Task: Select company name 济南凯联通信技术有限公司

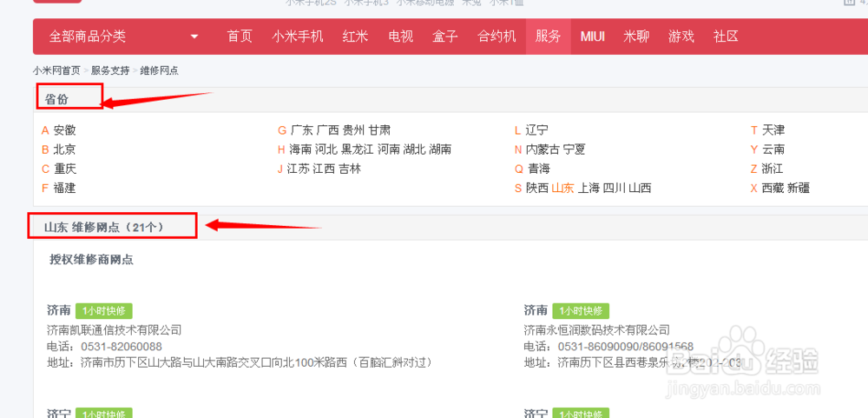Action: [115, 330]
